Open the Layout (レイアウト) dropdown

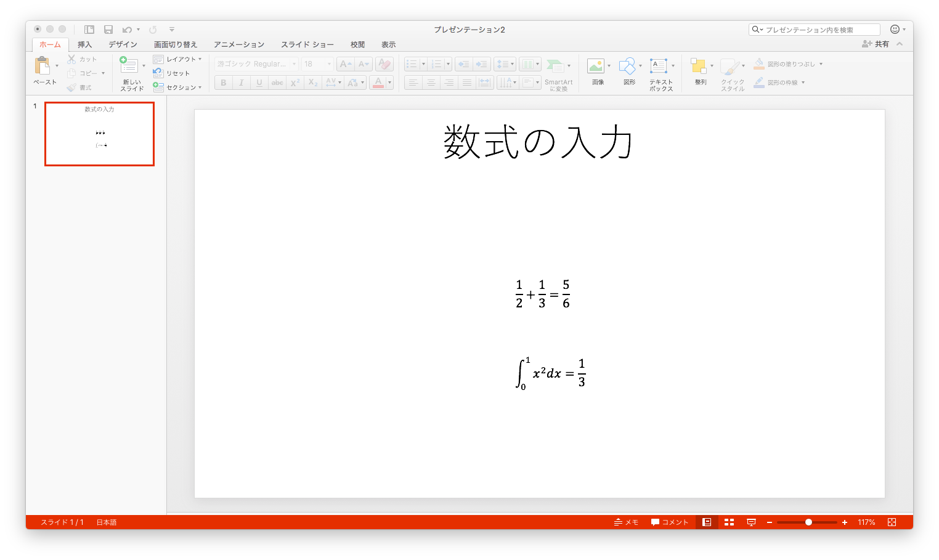pyautogui.click(x=177, y=59)
